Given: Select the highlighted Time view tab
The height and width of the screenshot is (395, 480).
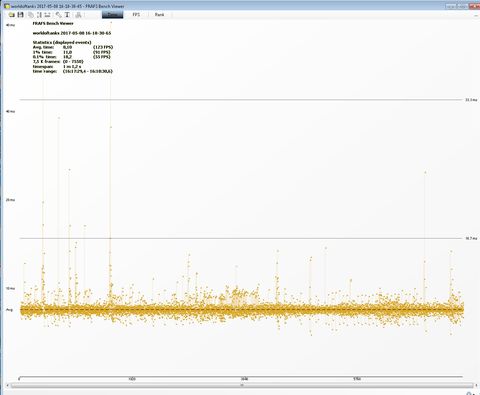Looking at the screenshot, I should click(x=113, y=15).
